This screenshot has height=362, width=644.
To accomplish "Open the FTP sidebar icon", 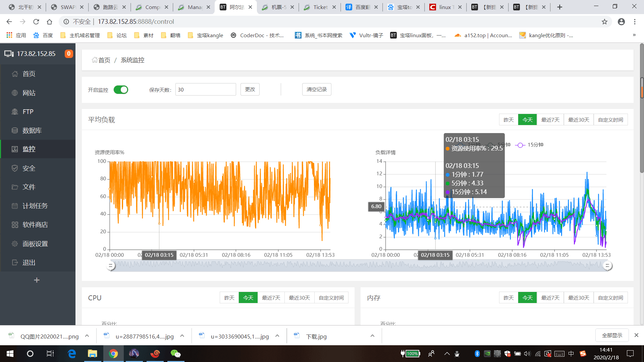I will click(15, 112).
